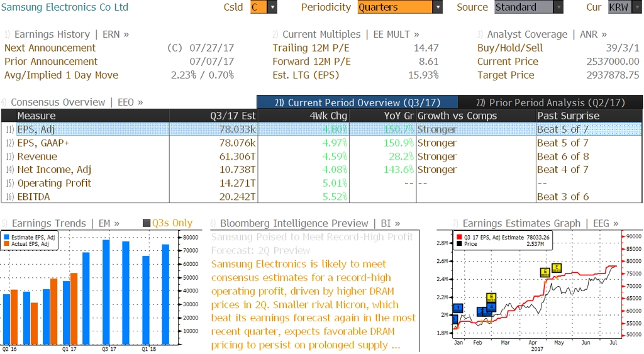Click Prior Announcement date 07/07/17
644x354 pixels.
[x=211, y=61]
